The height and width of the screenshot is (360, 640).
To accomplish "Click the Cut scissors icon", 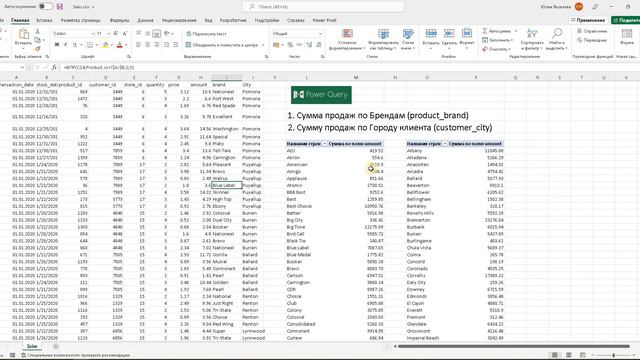I will pyautogui.click(x=38, y=31).
